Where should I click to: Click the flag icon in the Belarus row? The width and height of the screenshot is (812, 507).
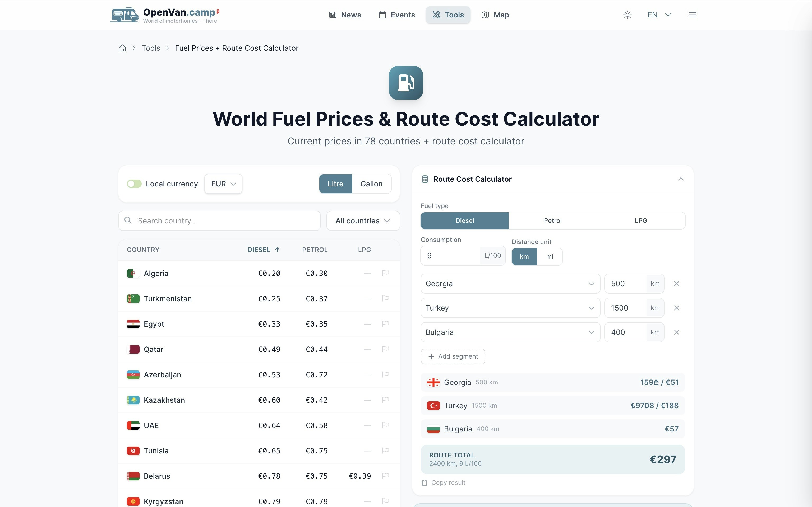(385, 476)
